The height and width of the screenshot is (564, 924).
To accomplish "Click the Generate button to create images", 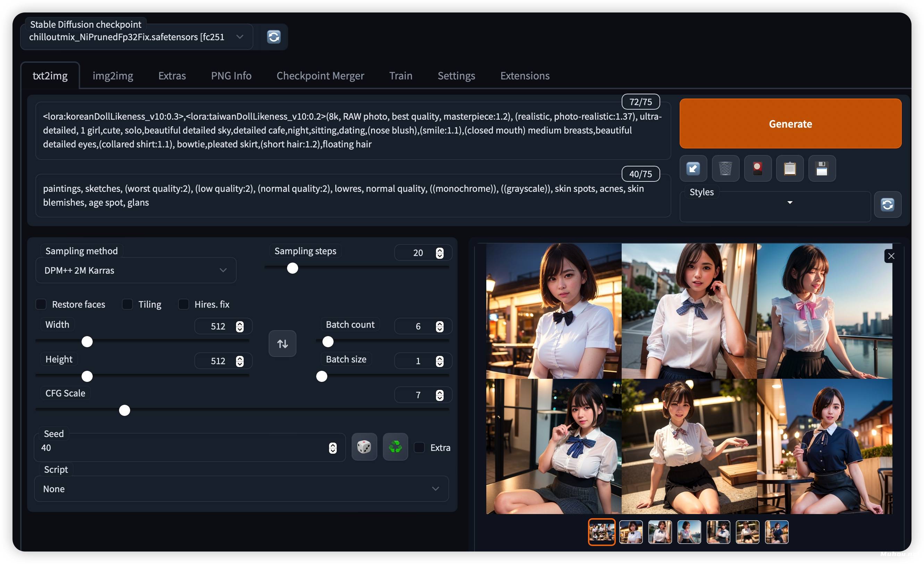I will point(791,123).
